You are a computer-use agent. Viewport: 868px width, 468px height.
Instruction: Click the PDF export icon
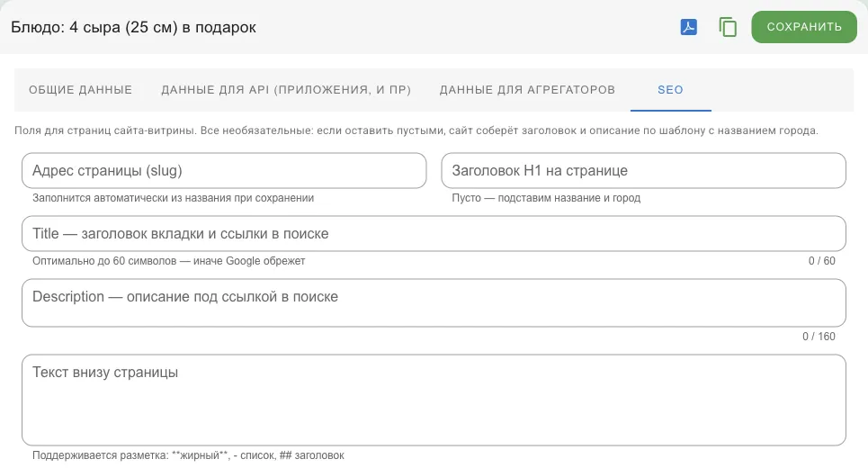pos(689,27)
